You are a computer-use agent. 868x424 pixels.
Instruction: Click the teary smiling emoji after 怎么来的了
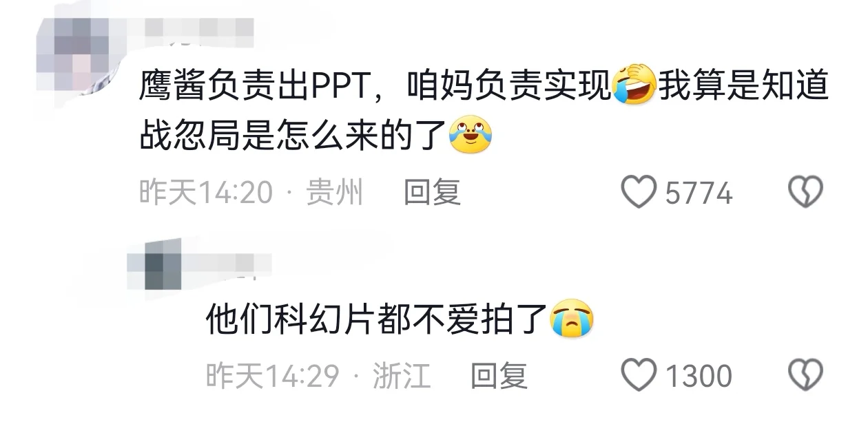471,134
